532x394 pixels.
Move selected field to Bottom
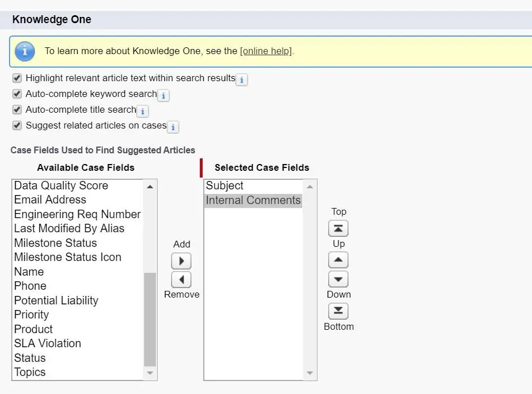coord(338,311)
